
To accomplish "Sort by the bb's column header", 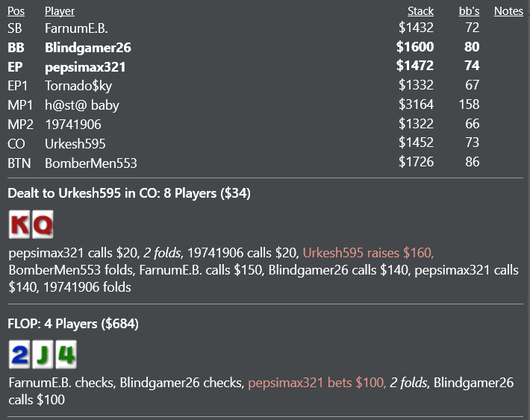I will 469,11.
